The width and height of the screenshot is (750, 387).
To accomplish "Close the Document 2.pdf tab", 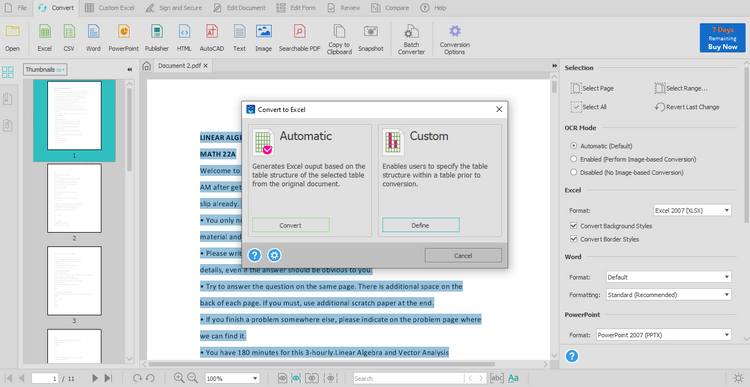I will coord(206,66).
